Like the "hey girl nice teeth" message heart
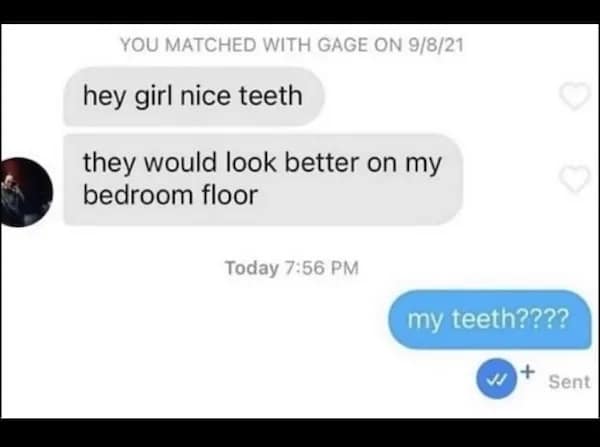The width and height of the screenshot is (600, 447). click(x=575, y=96)
